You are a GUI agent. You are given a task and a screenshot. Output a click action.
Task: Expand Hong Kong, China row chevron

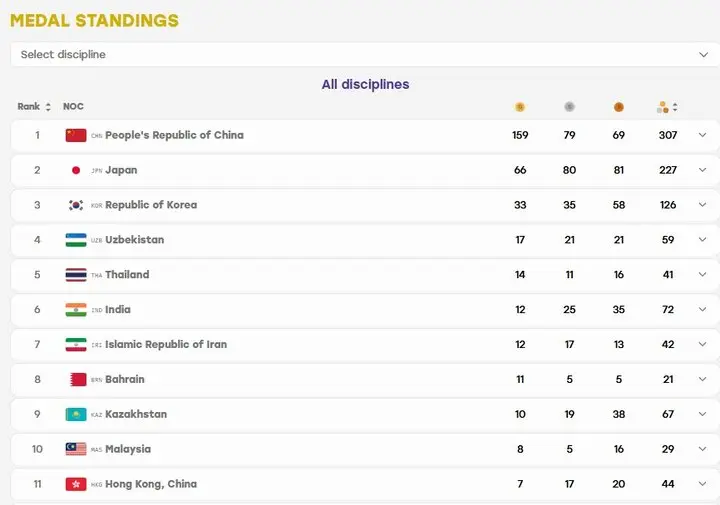tap(702, 484)
